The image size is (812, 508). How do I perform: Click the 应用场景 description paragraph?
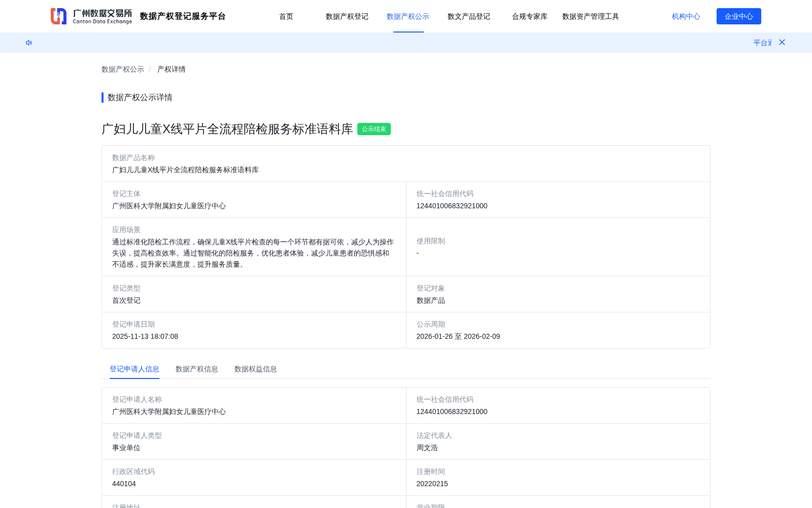(x=253, y=253)
